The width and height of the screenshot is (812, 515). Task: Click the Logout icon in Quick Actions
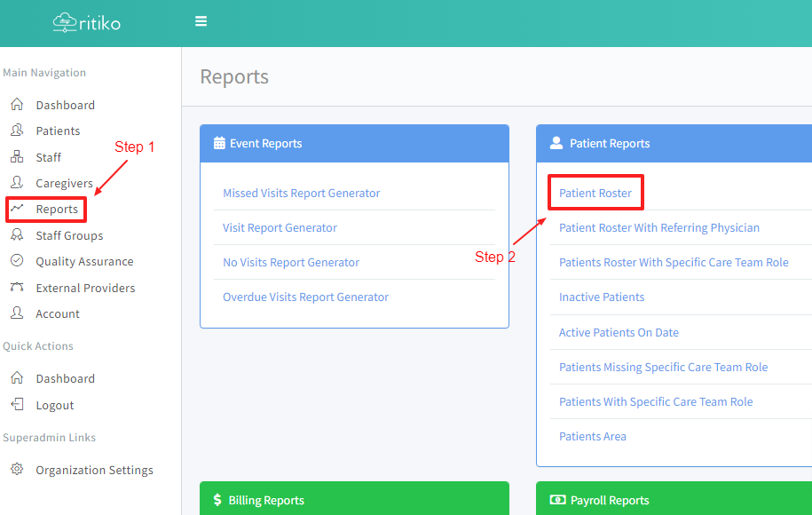coord(17,405)
